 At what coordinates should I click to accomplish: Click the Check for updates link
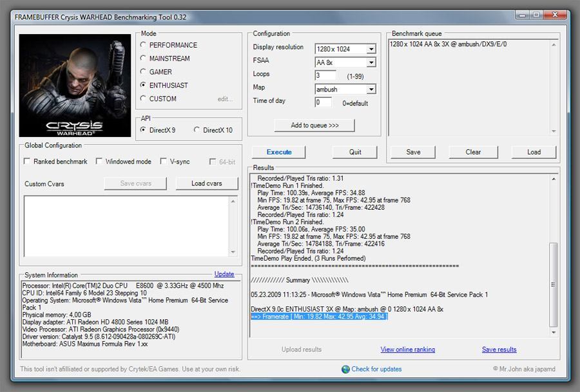click(376, 369)
